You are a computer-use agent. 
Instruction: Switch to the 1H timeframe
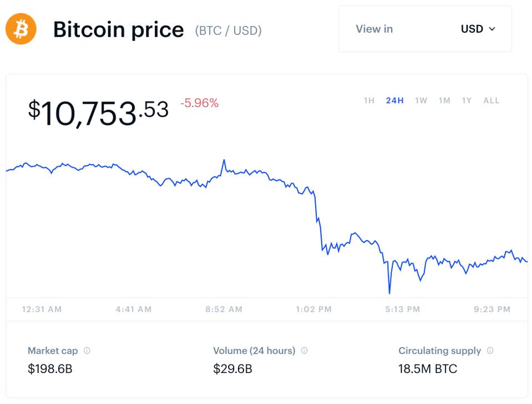coord(369,100)
